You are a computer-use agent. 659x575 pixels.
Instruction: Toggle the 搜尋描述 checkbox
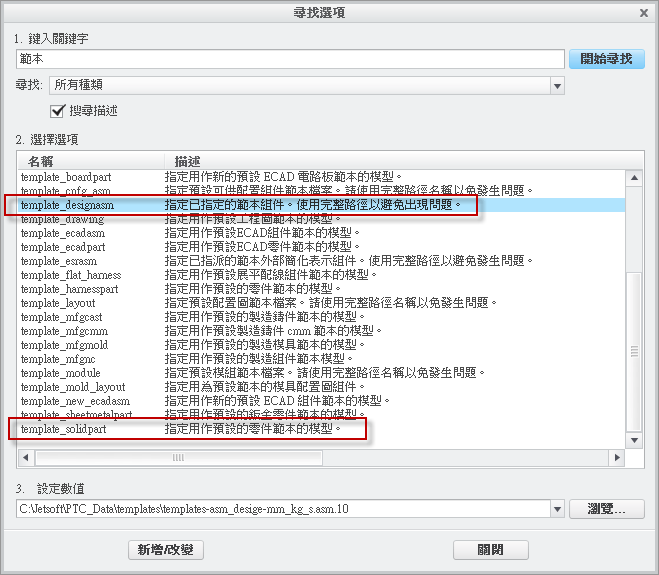coord(58,110)
